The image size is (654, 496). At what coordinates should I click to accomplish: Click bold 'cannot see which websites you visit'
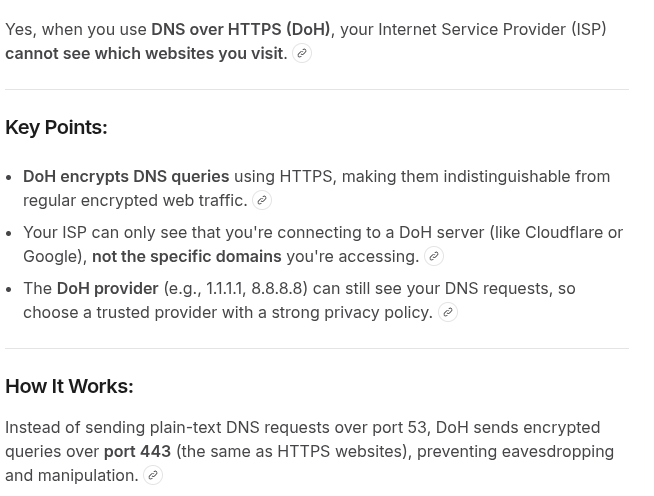point(146,53)
